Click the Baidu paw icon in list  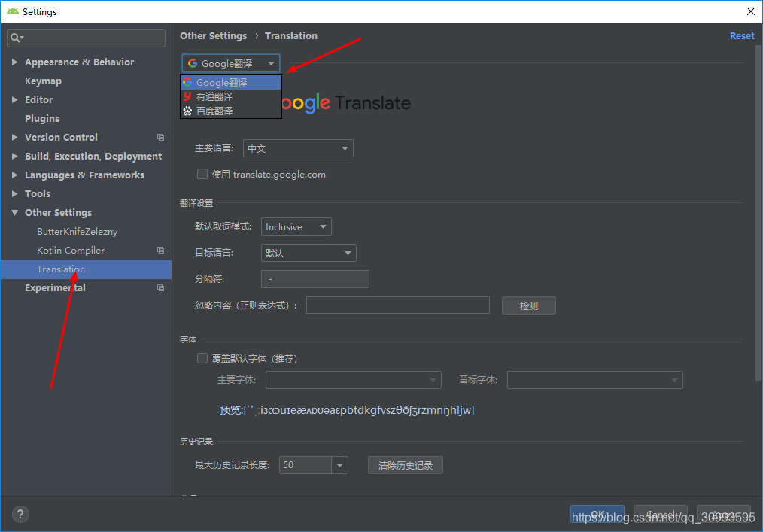coord(187,111)
